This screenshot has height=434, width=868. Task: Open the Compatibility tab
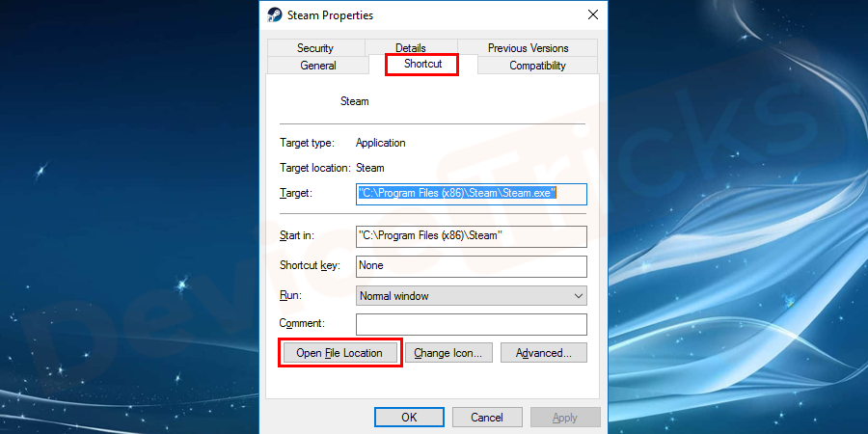[x=537, y=66]
